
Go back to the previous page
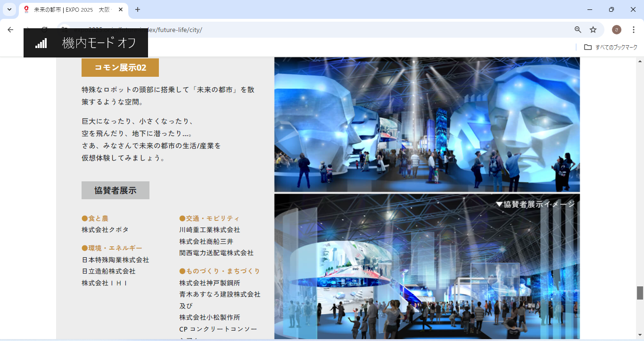pyautogui.click(x=10, y=30)
